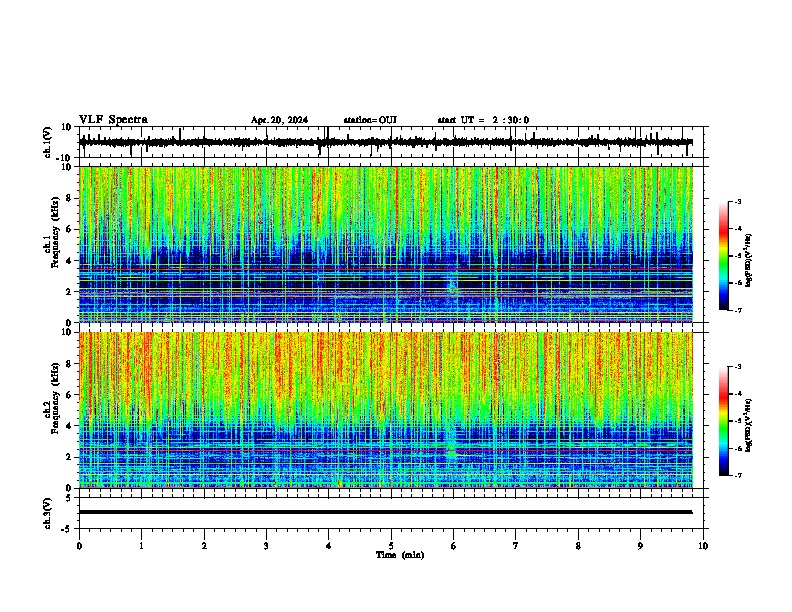
Task: Click the "-5" tick on ch.3(V) axis
Action: 67,529
